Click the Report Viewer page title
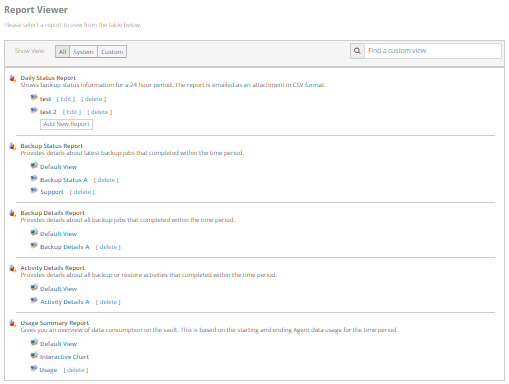Image resolution: width=509 pixels, height=384 pixels. pos(36,10)
